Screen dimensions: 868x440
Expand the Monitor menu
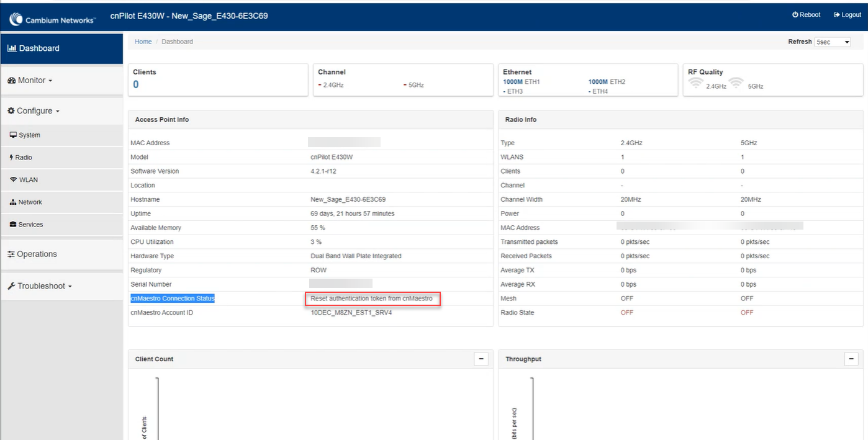(30, 81)
